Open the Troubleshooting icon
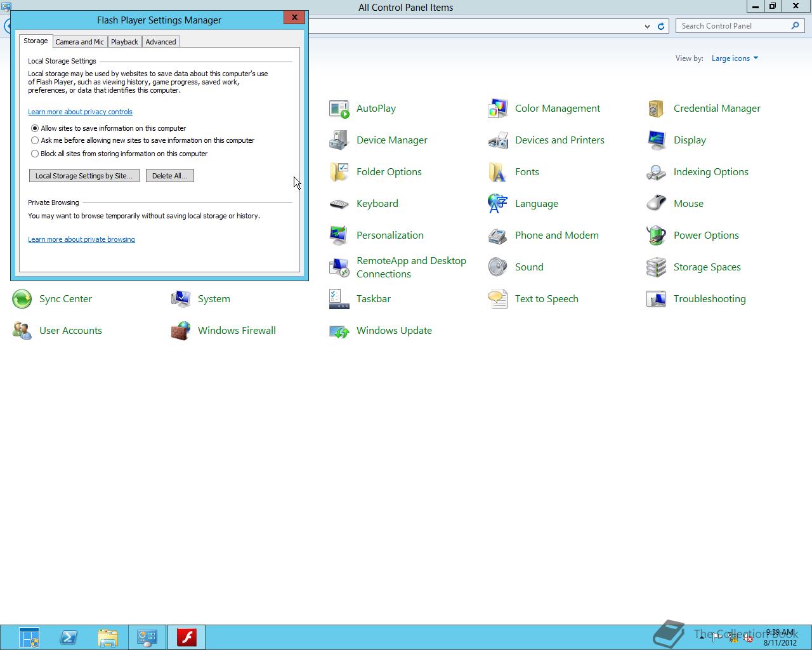This screenshot has width=812, height=650. (656, 299)
